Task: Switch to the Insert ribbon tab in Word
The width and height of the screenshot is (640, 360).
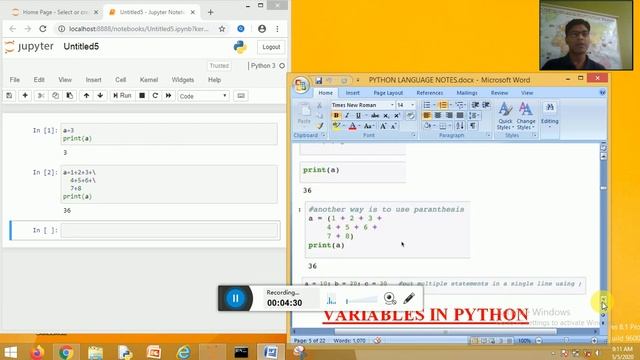Action: tap(353, 93)
